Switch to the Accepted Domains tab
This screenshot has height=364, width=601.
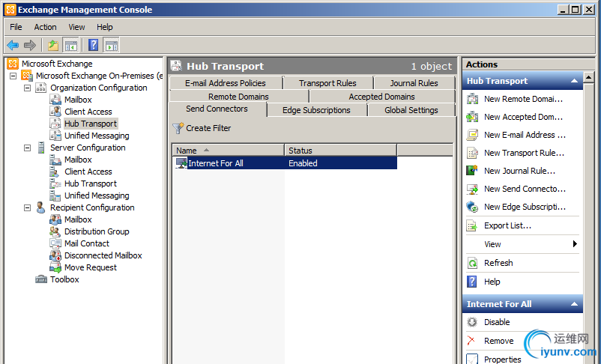381,97
